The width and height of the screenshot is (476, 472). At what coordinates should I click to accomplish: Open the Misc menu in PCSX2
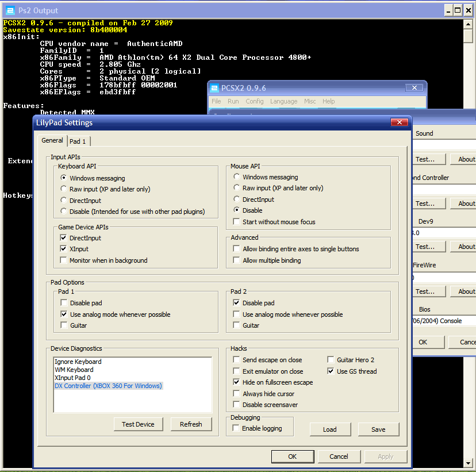point(310,101)
